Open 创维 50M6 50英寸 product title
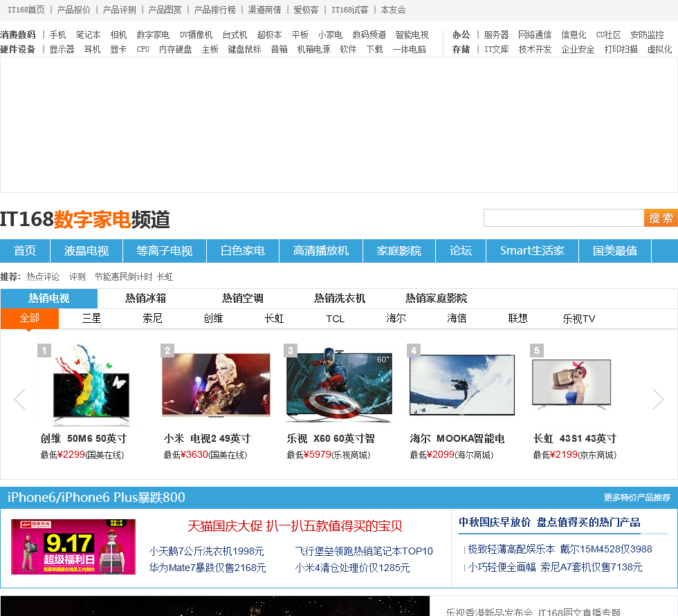 84,438
